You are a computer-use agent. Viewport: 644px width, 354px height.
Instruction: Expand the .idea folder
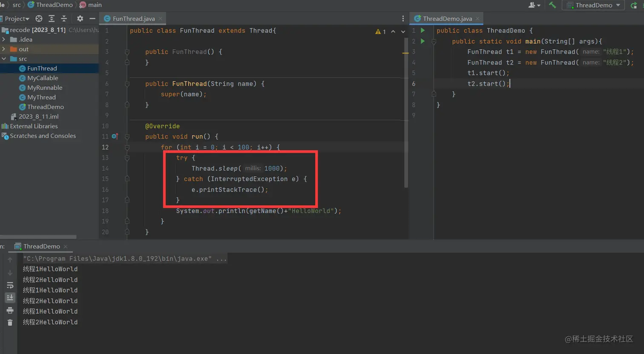pos(4,40)
